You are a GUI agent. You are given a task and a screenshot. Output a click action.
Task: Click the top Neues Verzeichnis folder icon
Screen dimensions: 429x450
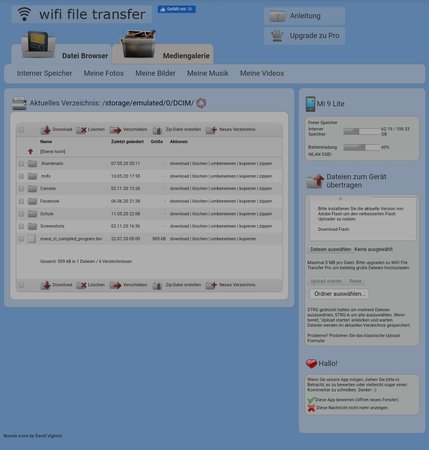tap(211, 130)
